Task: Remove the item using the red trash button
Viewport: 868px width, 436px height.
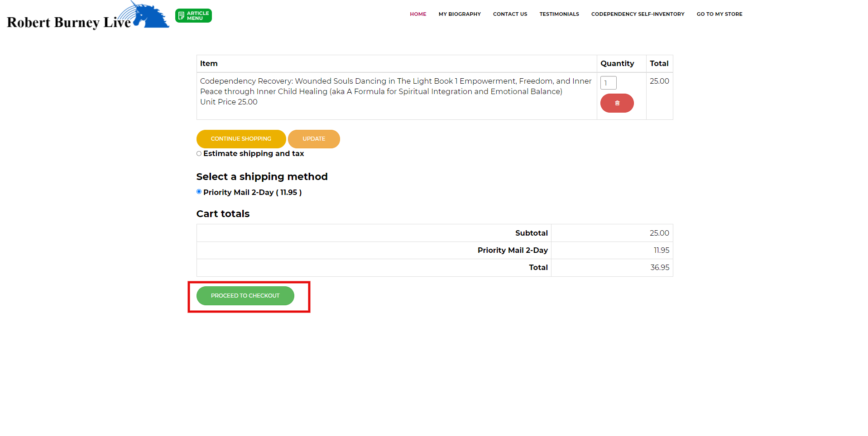Action: tap(617, 103)
